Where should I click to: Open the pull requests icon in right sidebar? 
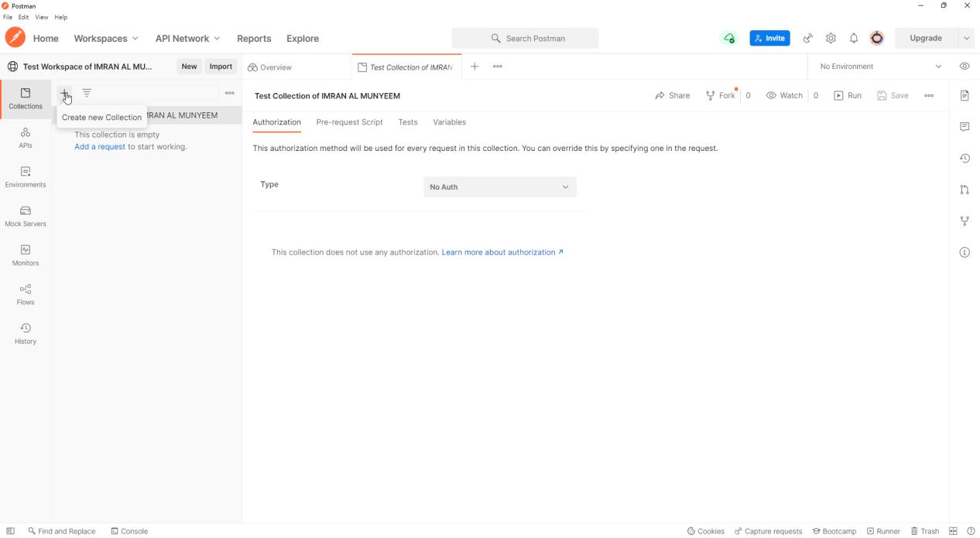(965, 190)
